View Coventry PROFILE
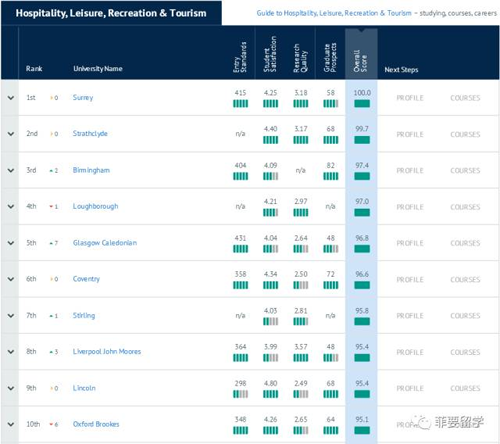Viewport: 500px width, 444px height. coord(410,280)
